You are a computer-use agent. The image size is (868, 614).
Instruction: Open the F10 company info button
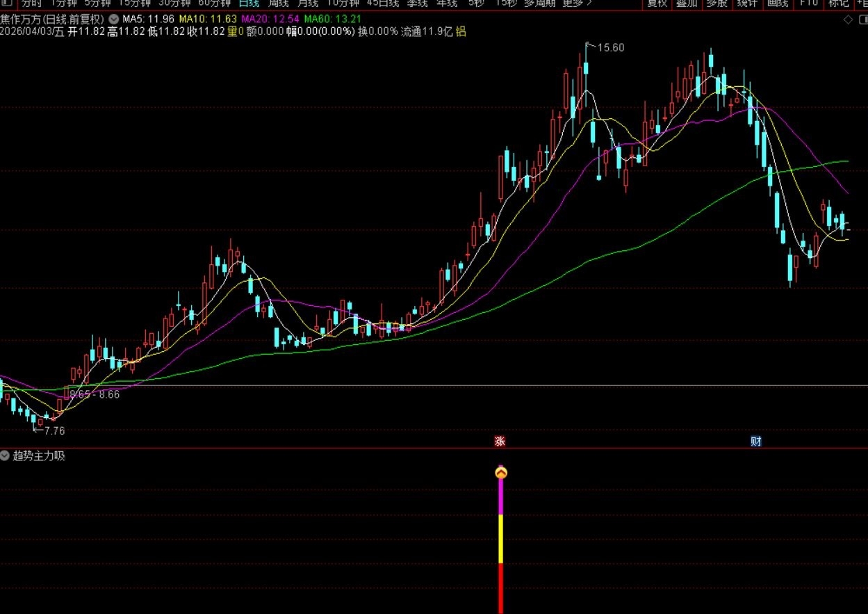click(808, 3)
